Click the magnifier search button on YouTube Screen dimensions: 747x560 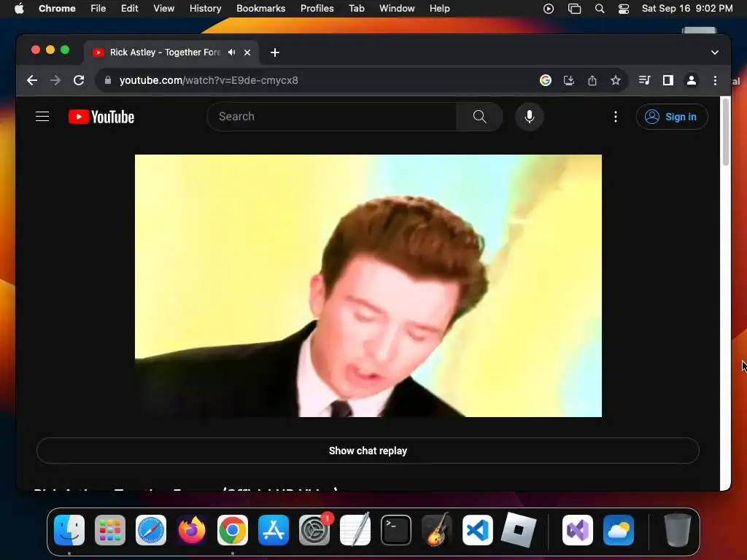click(480, 117)
